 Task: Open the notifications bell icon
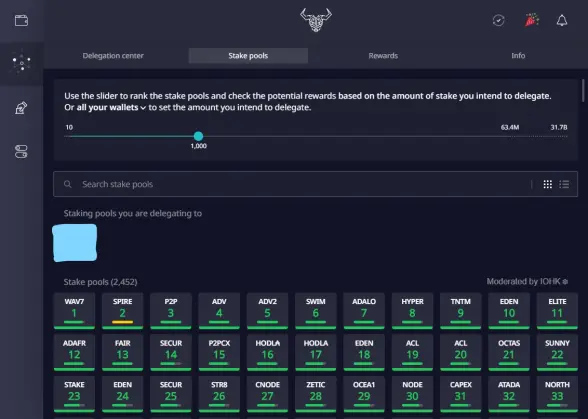click(x=562, y=21)
